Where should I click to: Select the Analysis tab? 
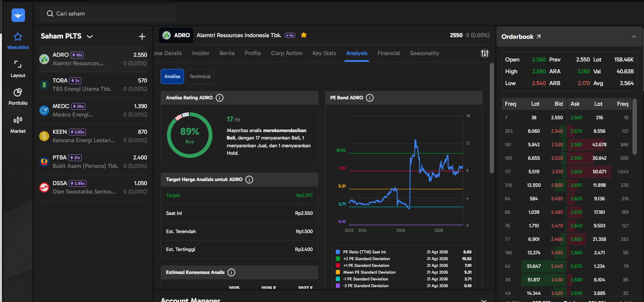(357, 53)
